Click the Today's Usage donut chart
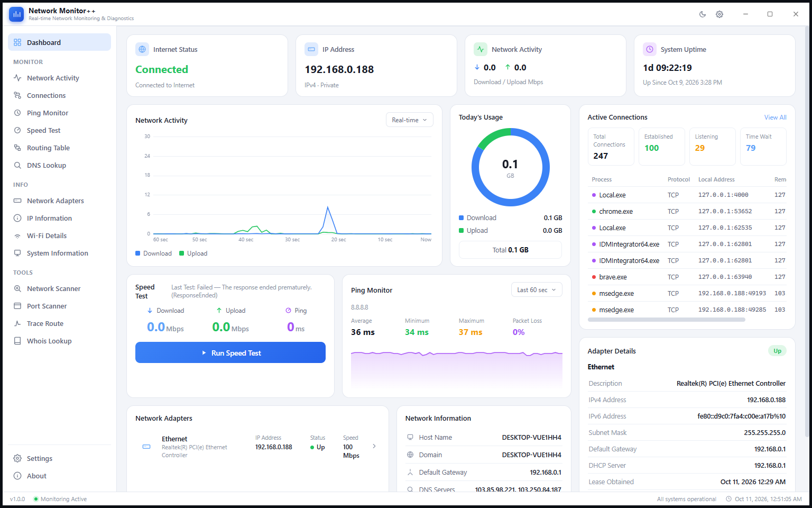This screenshot has height=508, width=812. 510,167
